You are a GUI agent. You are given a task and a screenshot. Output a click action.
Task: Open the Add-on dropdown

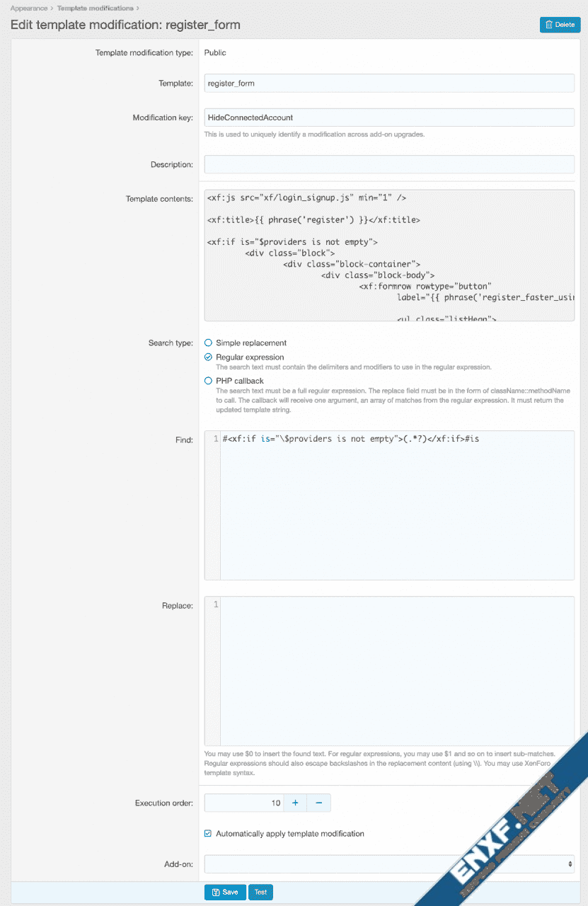pyautogui.click(x=388, y=864)
